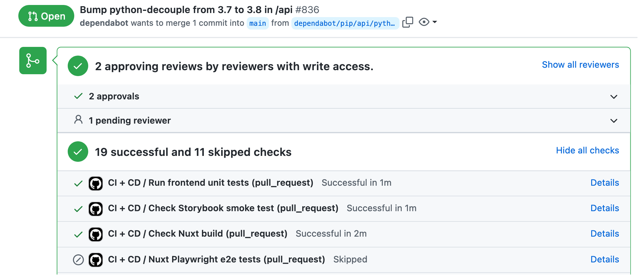
Task: Select the main branch label
Action: click(257, 23)
